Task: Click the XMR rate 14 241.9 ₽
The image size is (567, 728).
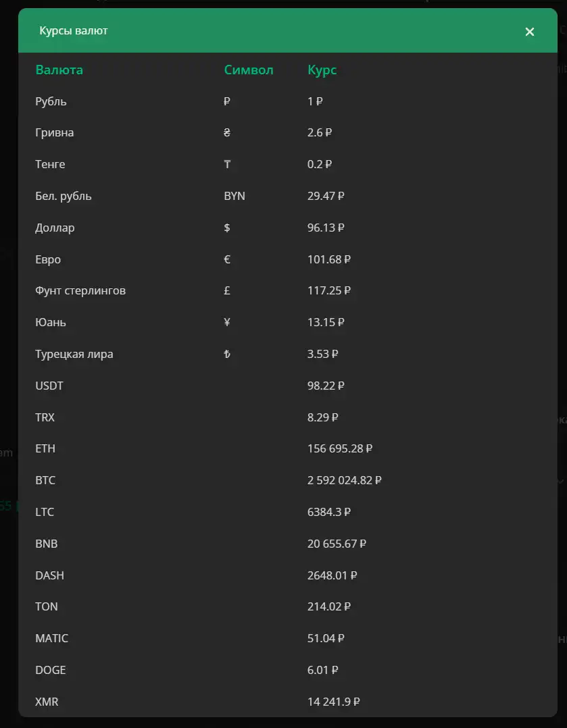Action: point(333,702)
